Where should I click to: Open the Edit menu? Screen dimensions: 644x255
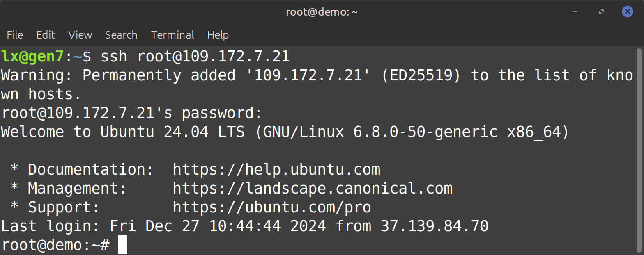click(46, 35)
